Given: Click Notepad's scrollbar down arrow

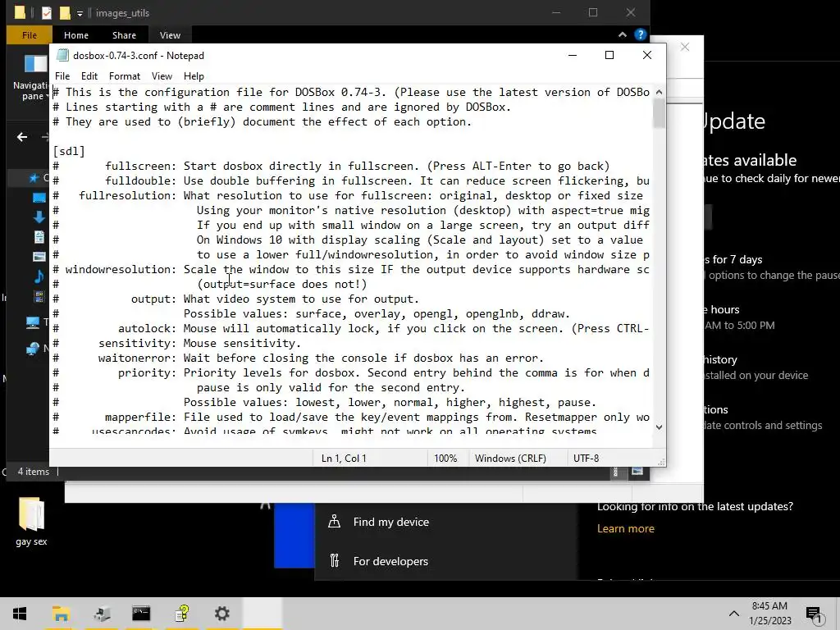Looking at the screenshot, I should pos(659,427).
